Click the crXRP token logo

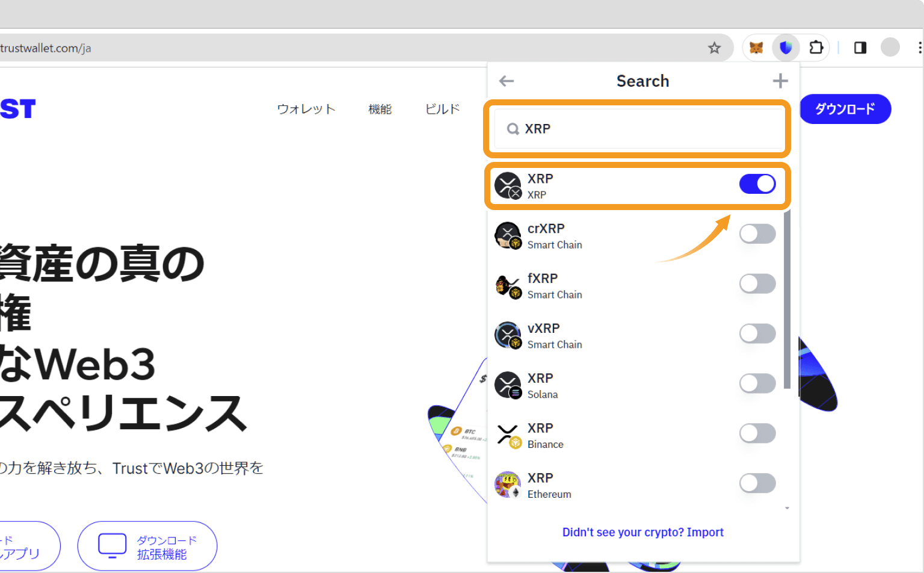point(508,235)
